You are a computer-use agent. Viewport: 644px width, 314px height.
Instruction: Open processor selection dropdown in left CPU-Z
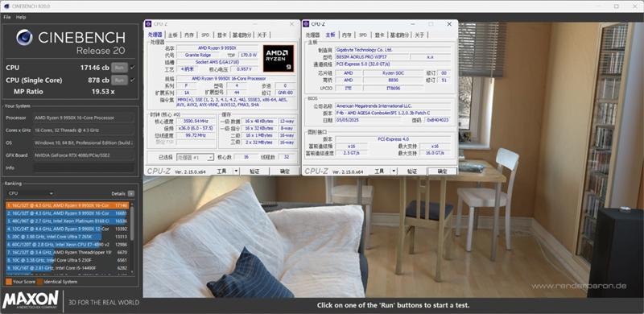tap(195, 158)
